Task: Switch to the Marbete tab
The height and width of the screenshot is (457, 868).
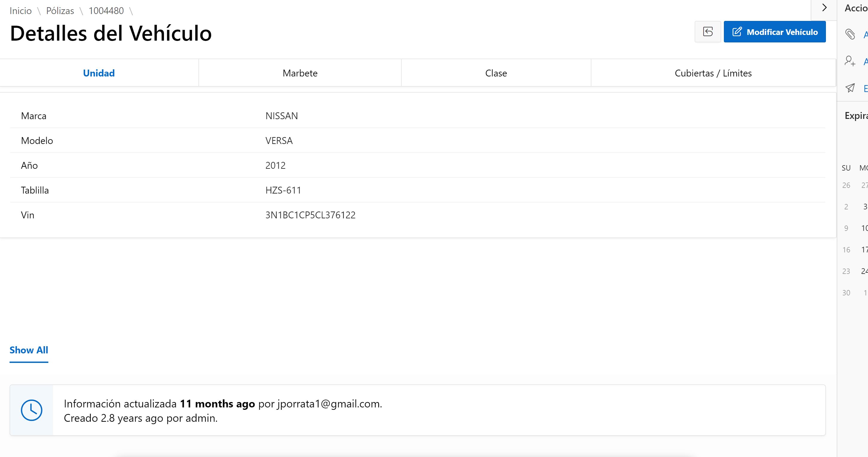Action: (x=300, y=73)
